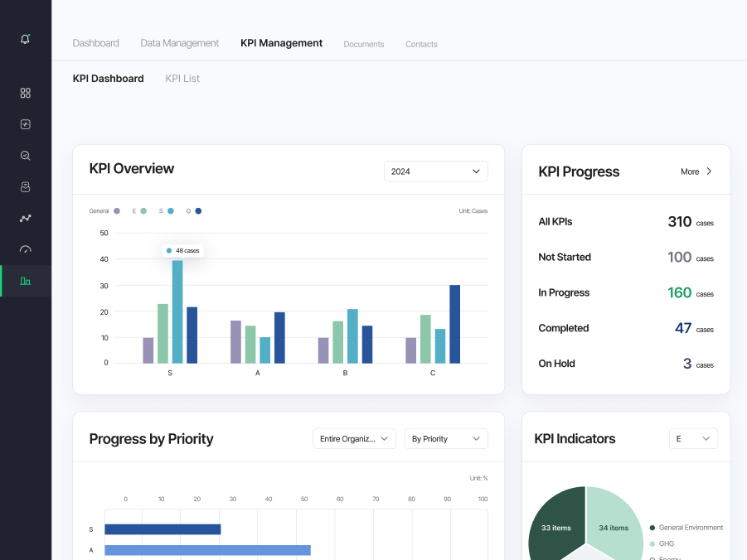This screenshot has width=747, height=560.
Task: Click the B axis label
Action: (346, 373)
